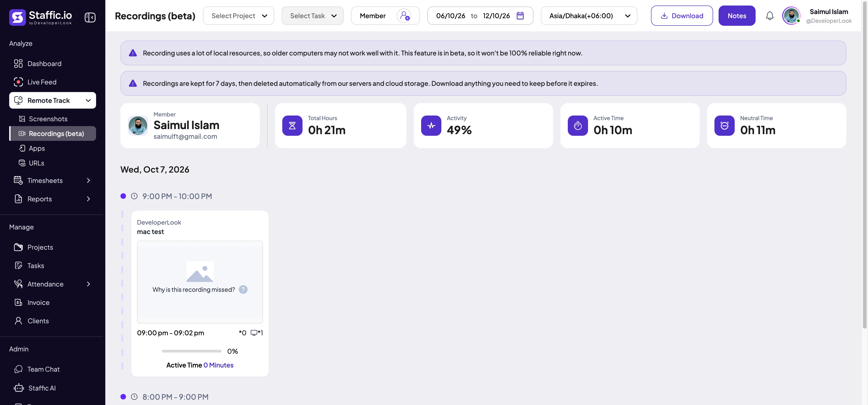Click the 06/10/26 start date field
Viewport: 868px width, 405px height.
tap(451, 15)
